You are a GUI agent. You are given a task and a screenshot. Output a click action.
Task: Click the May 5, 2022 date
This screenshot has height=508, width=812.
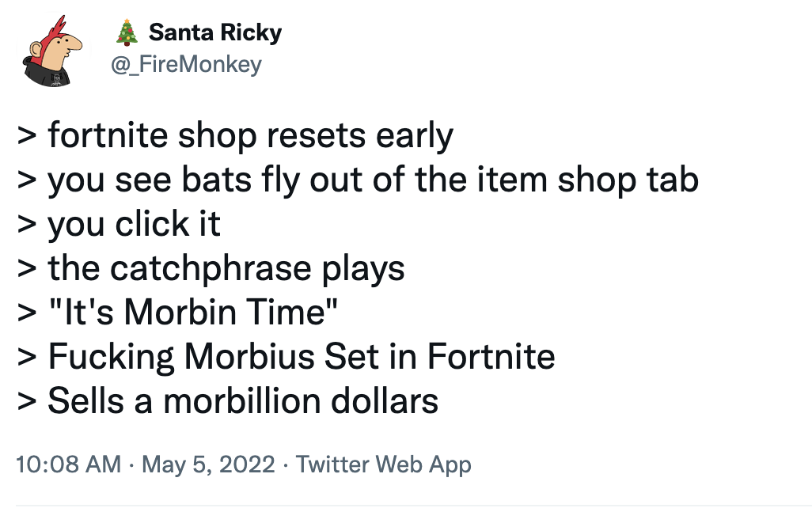[x=208, y=464]
